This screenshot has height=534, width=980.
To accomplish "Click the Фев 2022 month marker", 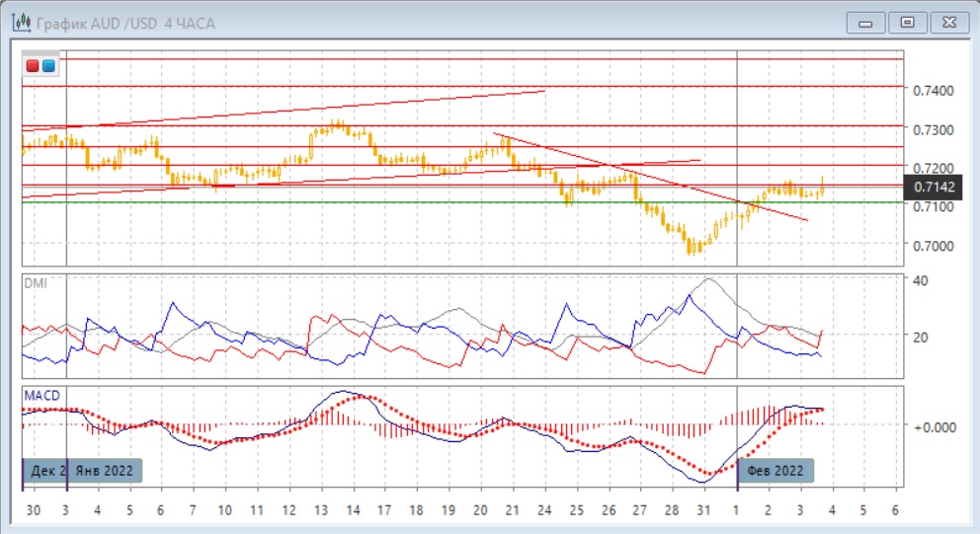I will 776,470.
